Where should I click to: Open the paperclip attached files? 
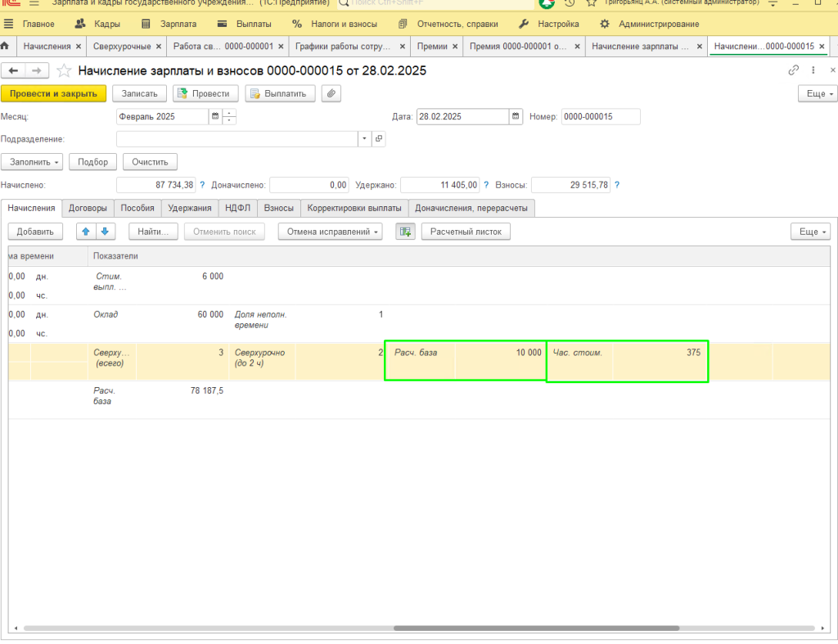tap(331, 93)
